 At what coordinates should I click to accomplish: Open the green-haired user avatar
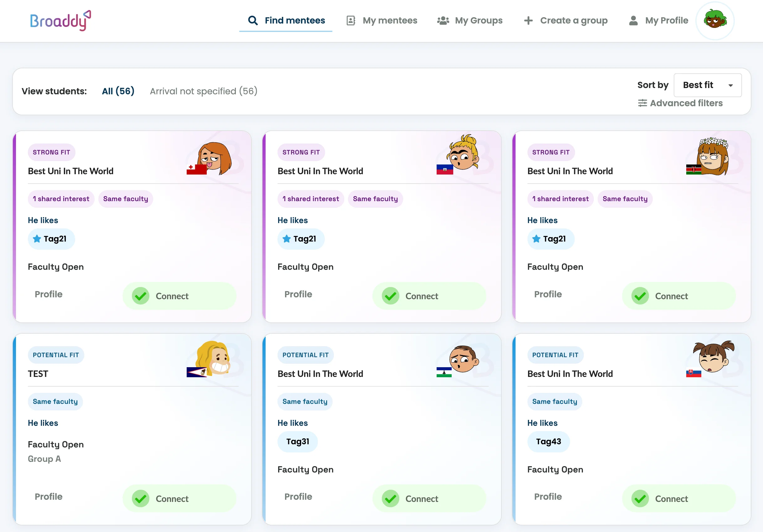715,21
